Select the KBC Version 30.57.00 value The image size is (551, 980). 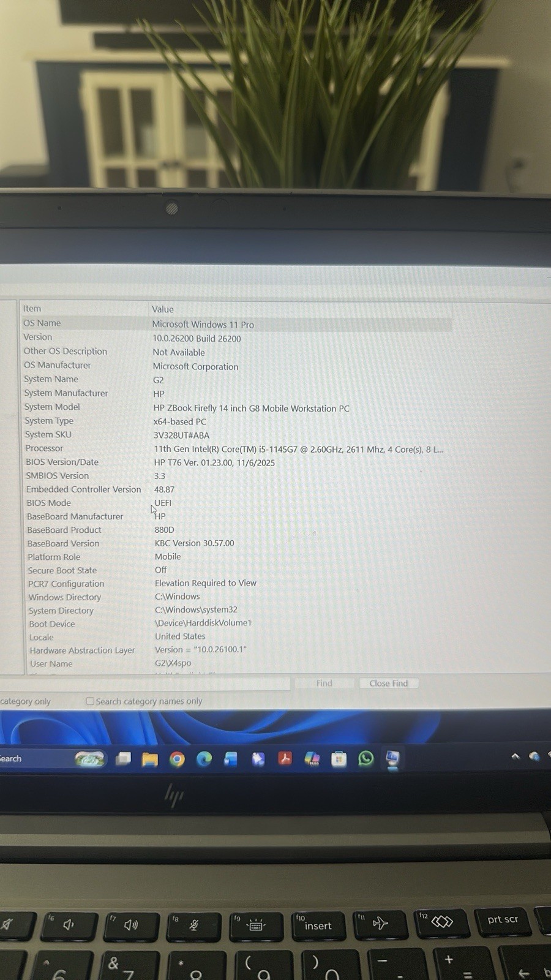click(194, 543)
